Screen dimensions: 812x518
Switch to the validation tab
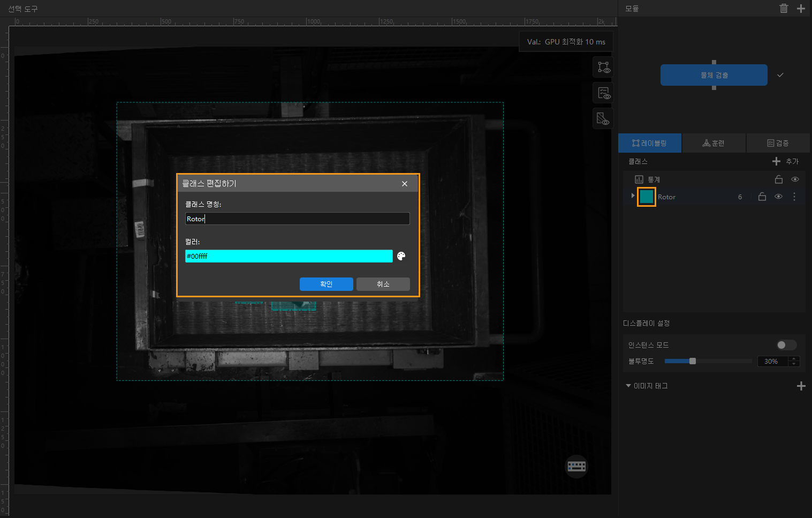[778, 143]
